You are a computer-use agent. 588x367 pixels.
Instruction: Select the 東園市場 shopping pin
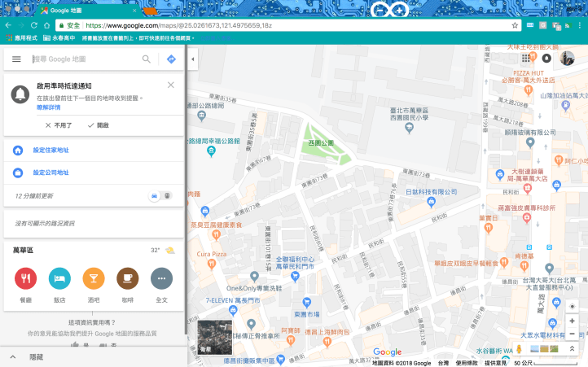[x=307, y=302]
